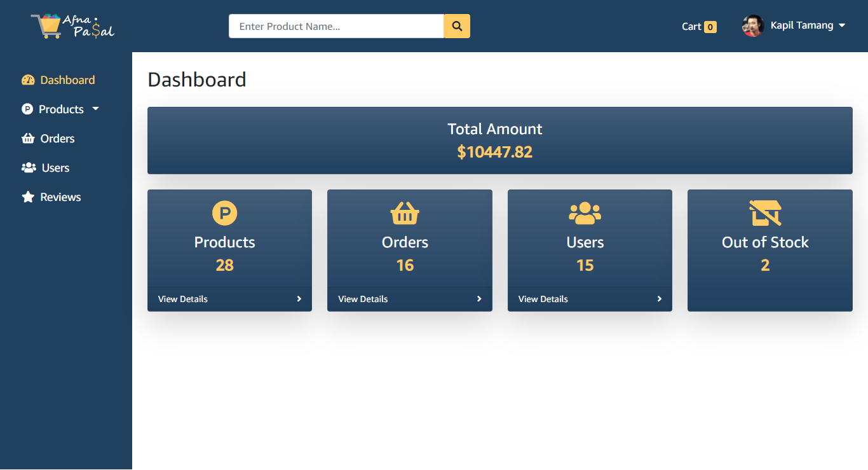This screenshot has width=868, height=470.
Task: Expand Orders card via its chevron arrow
Action: point(479,298)
